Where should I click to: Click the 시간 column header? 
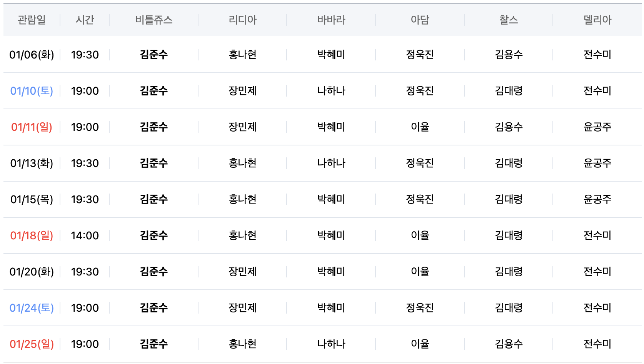[85, 20]
